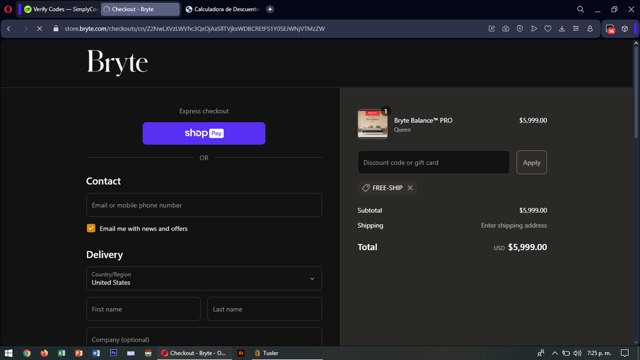Click the Company (optional) field
Image resolution: width=640 pixels, height=360 pixels.
(x=204, y=337)
